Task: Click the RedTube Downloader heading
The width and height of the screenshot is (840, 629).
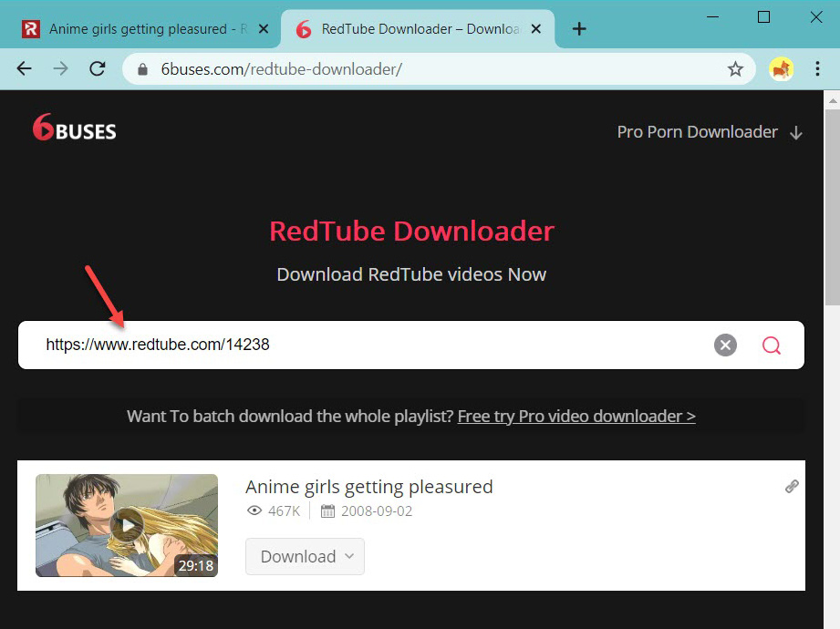Action: coord(411,232)
